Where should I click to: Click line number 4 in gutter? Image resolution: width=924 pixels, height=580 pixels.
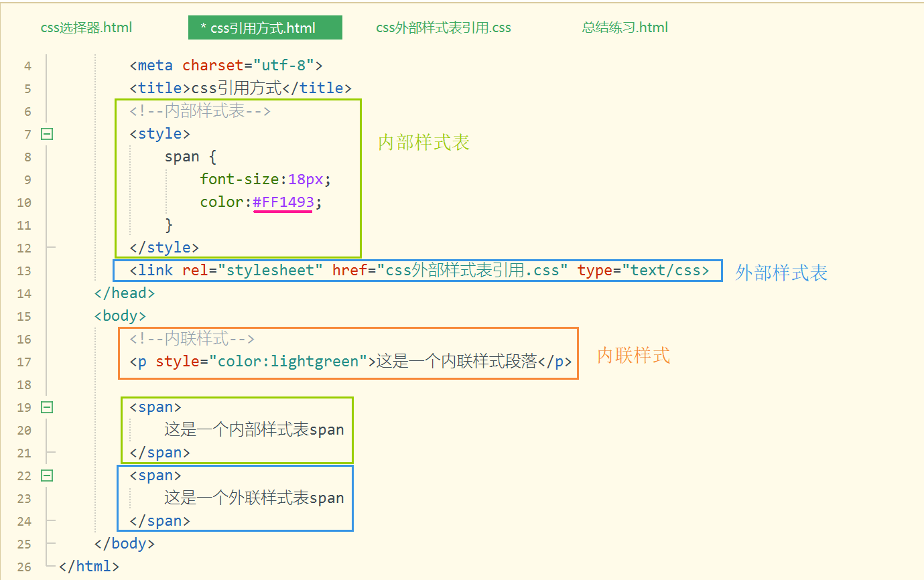tap(27, 66)
